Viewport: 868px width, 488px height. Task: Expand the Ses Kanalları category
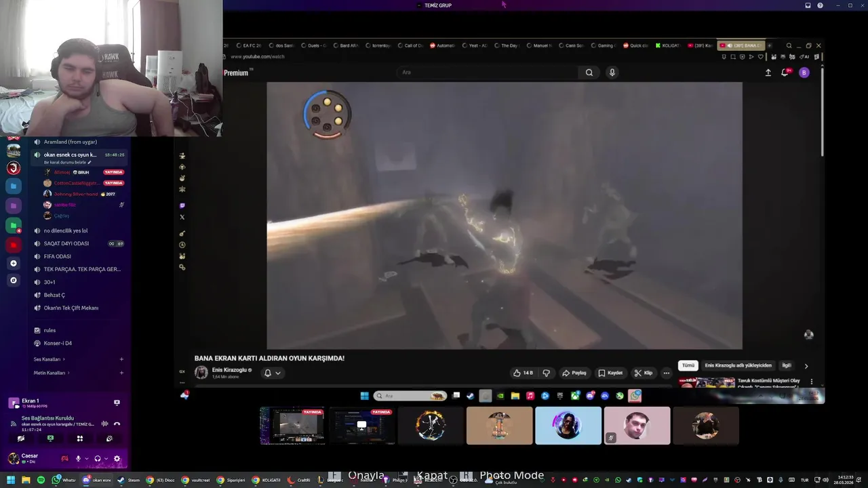[x=49, y=359]
